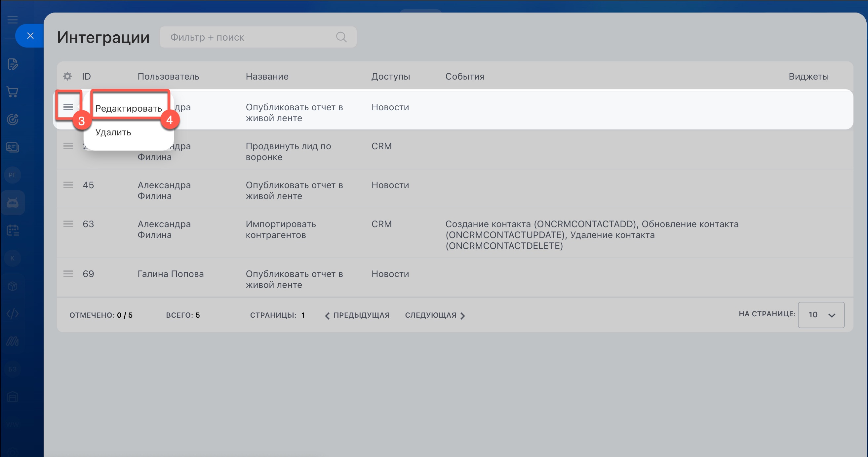The height and width of the screenshot is (457, 868).
Task: Open the box cube icon in sidebar
Action: (x=13, y=286)
